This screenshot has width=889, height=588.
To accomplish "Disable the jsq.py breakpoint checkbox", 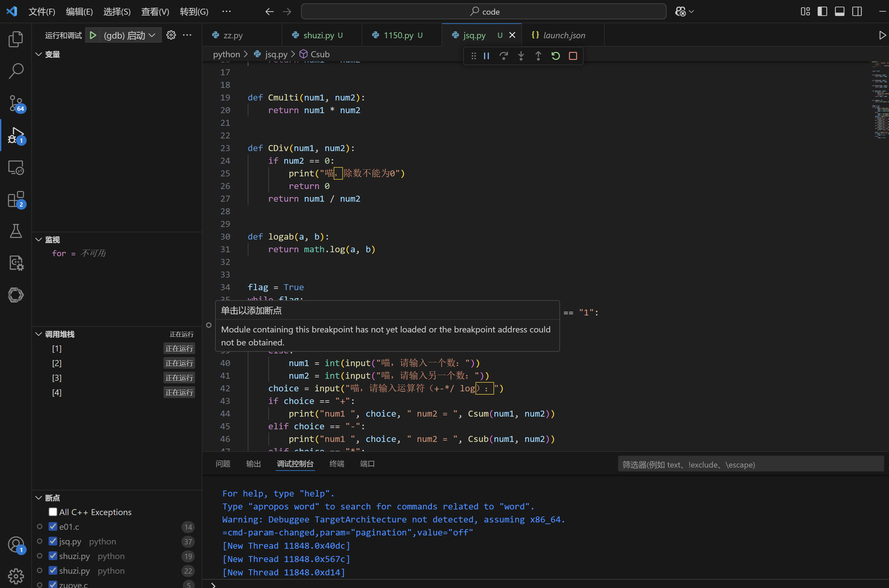I will (x=53, y=541).
